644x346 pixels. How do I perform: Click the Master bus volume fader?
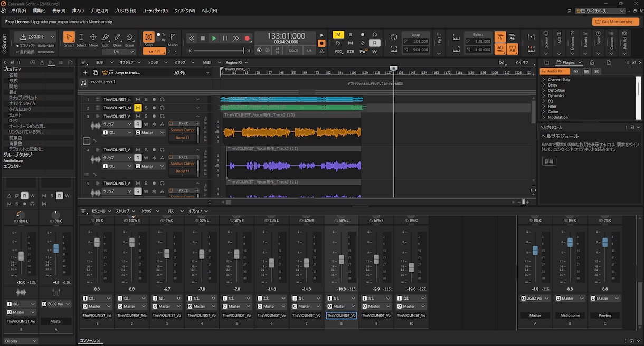click(535, 251)
